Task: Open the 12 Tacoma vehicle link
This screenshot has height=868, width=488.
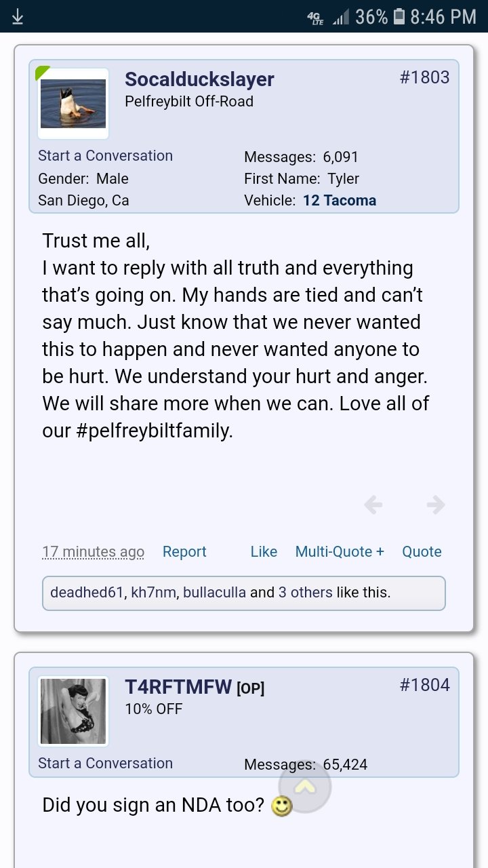Action: 340,201
